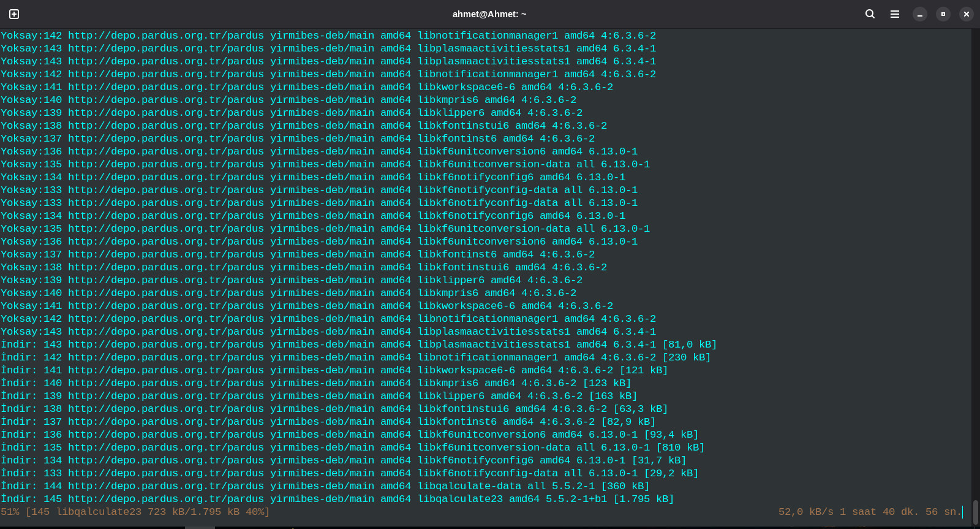Screen dimensions: 980x529
Task: Click the 51% download progress indicator
Action: (10, 512)
